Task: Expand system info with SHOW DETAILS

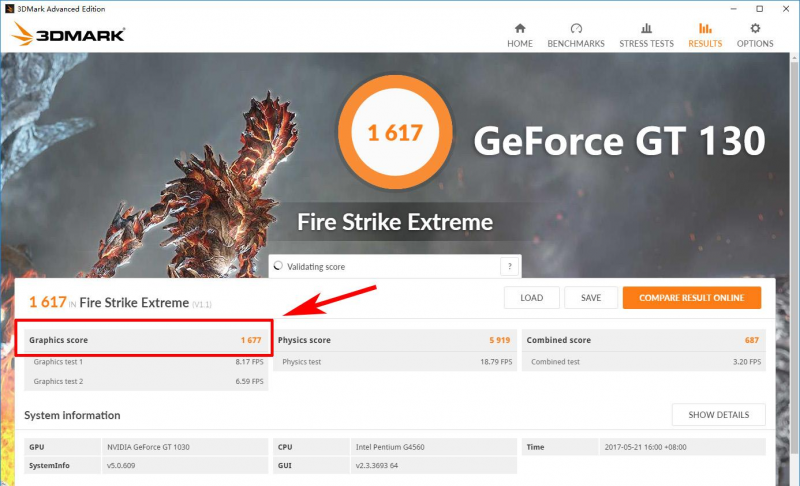Action: (718, 415)
